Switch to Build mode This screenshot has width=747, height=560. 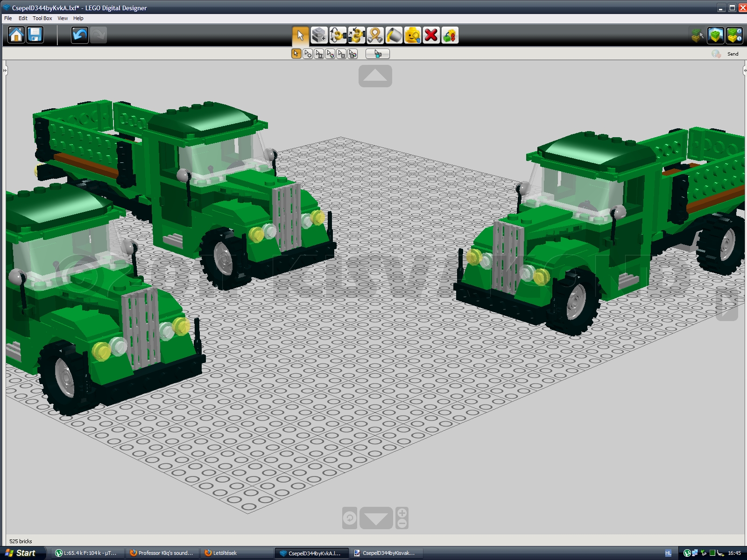click(x=697, y=35)
